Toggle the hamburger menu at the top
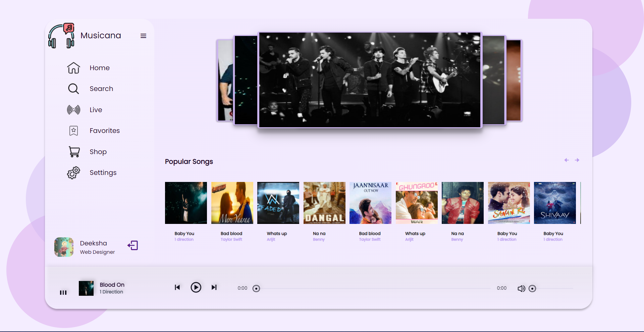 (x=143, y=36)
